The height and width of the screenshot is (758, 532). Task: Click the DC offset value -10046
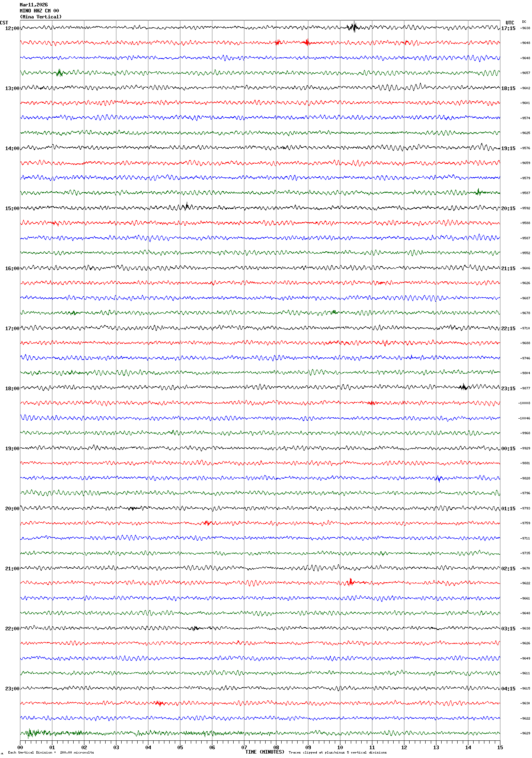click(524, 418)
